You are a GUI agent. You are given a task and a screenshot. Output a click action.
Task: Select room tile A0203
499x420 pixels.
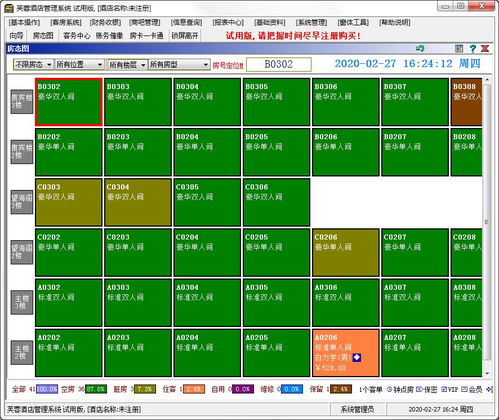pos(138,353)
